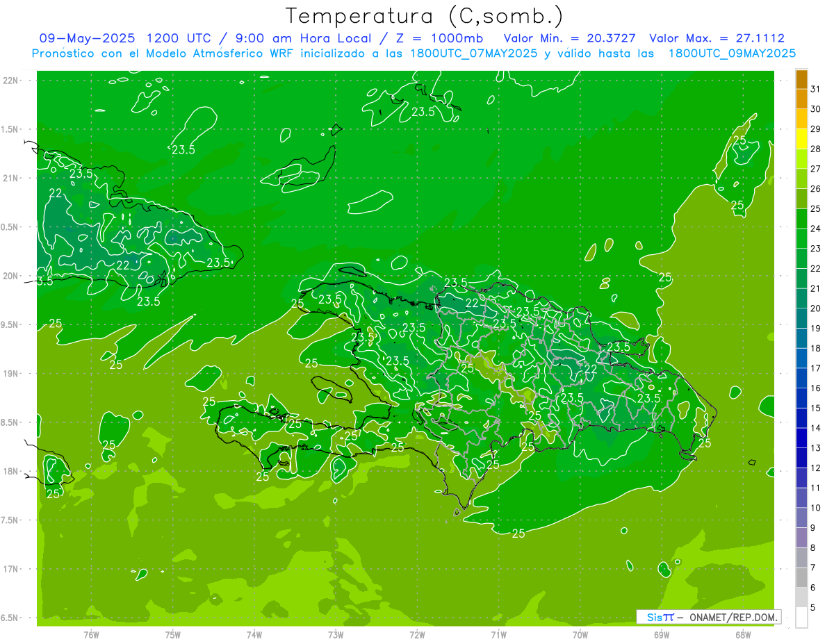Click the "68W" longitude axis label
Viewport: 834px width, 644px height.
coord(742,635)
